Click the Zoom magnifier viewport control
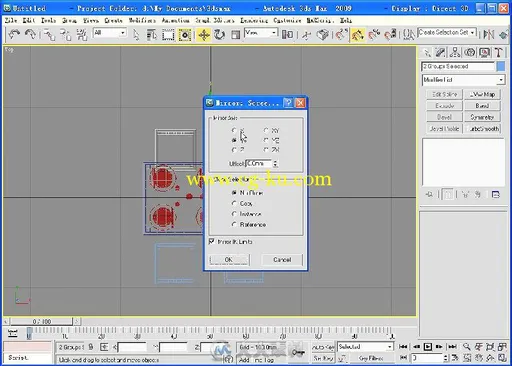The image size is (512, 366). coord(467,347)
